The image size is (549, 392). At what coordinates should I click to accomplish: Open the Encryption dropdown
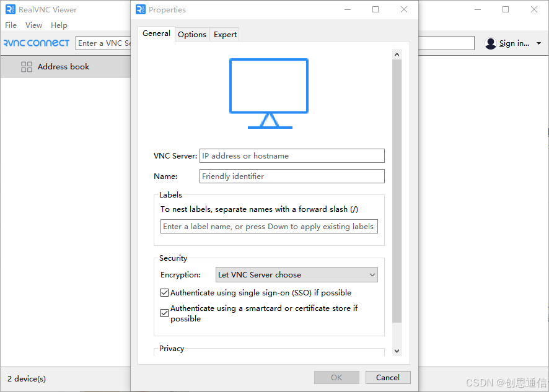coord(297,275)
